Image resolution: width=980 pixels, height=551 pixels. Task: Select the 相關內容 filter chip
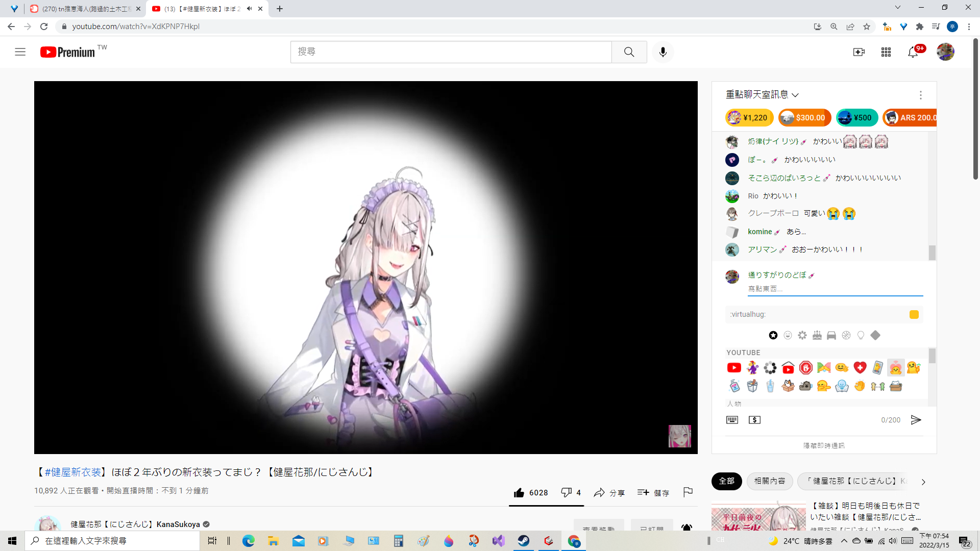[x=770, y=481]
